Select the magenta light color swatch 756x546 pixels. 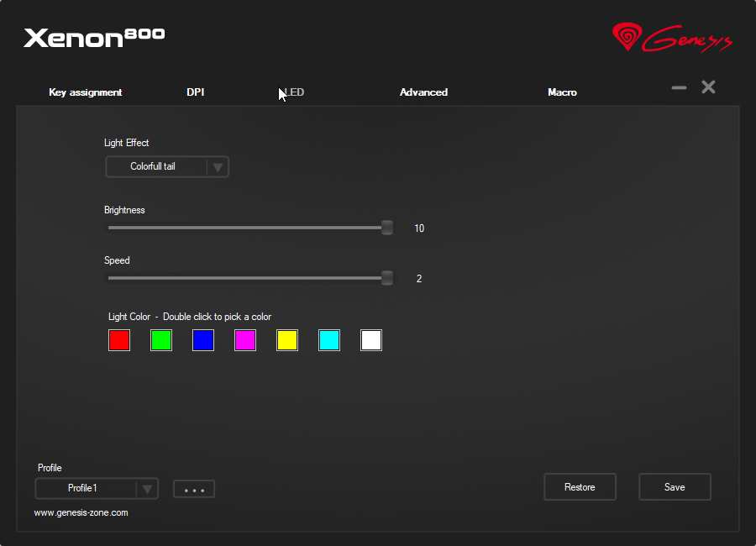point(245,340)
